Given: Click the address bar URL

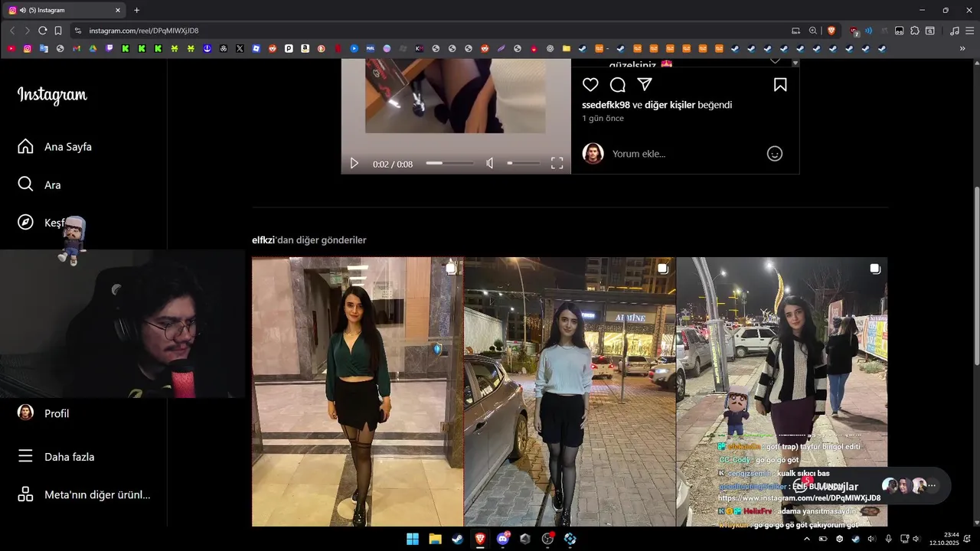Looking at the screenshot, I should click(x=144, y=31).
